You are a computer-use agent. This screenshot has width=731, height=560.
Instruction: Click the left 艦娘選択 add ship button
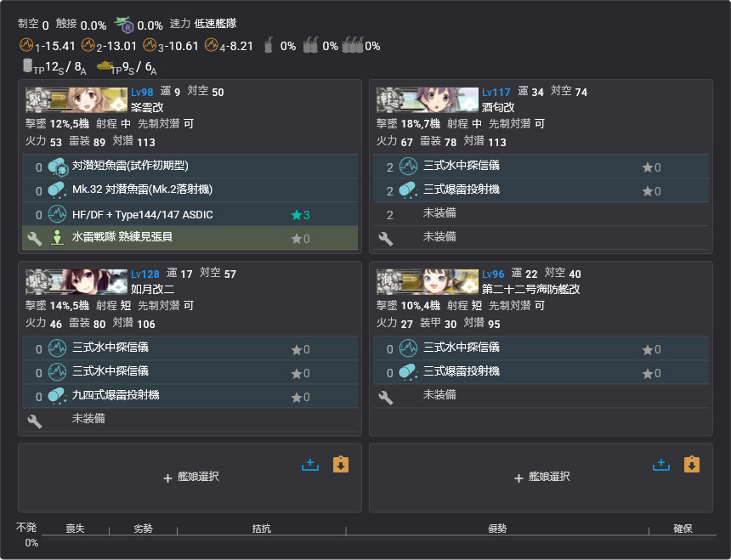pos(190,478)
